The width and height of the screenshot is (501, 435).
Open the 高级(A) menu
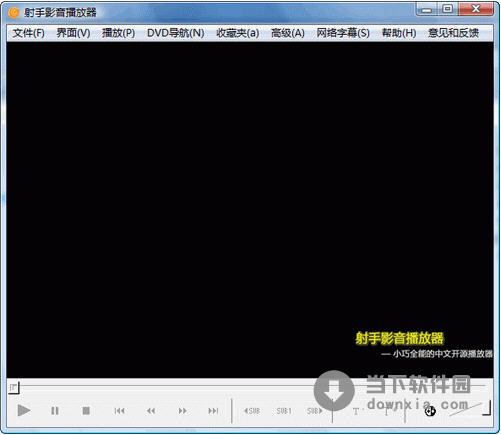tap(288, 33)
